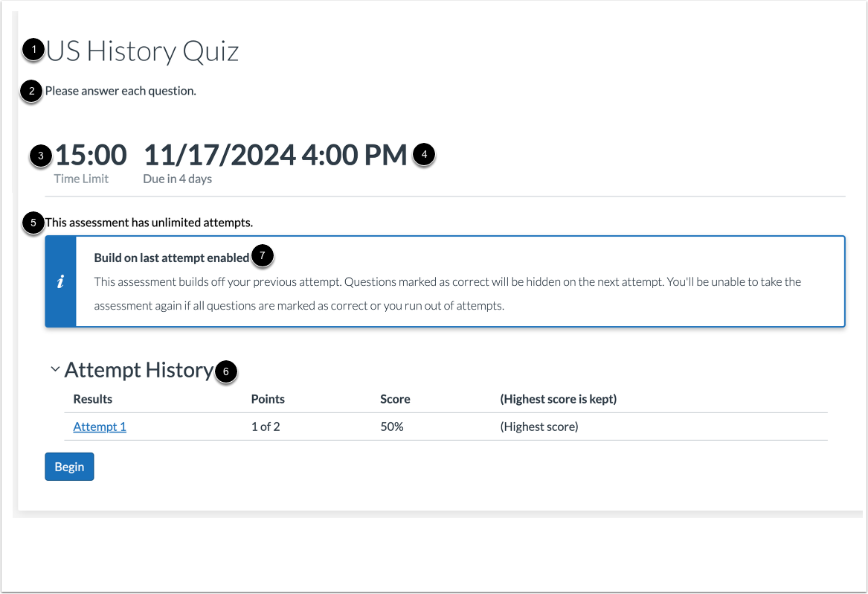Image resolution: width=868 pixels, height=594 pixels.
Task: Click callout marker 3 by the time limit
Action: click(x=40, y=156)
